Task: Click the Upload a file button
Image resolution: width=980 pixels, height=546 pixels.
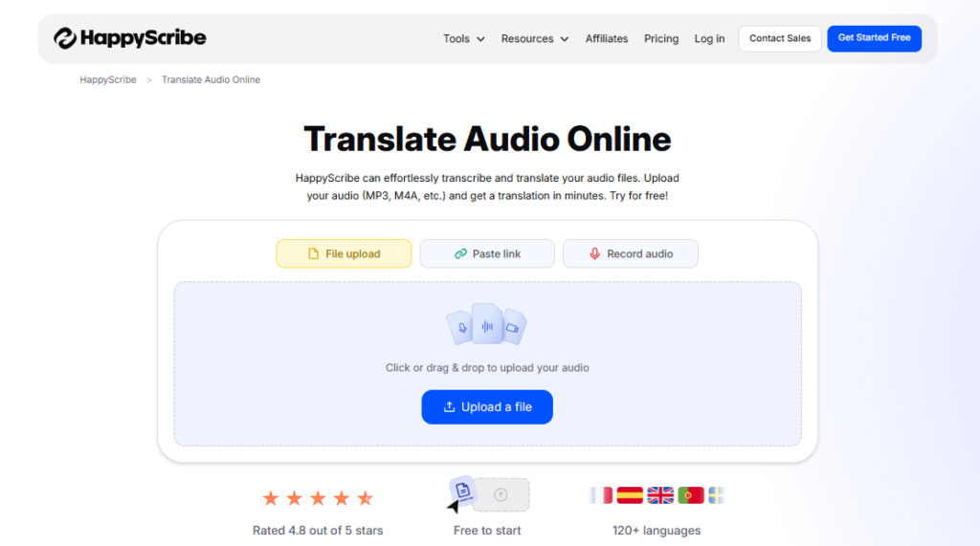Action: point(487,407)
